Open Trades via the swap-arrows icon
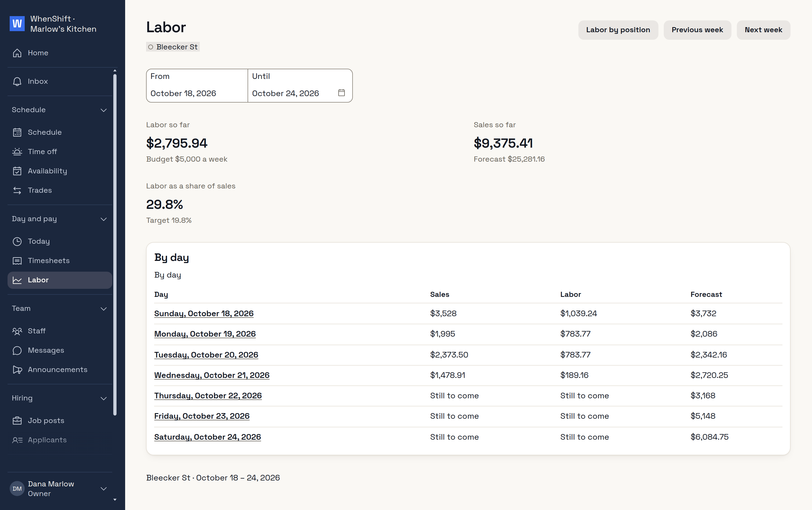The height and width of the screenshot is (510, 812). pos(17,191)
